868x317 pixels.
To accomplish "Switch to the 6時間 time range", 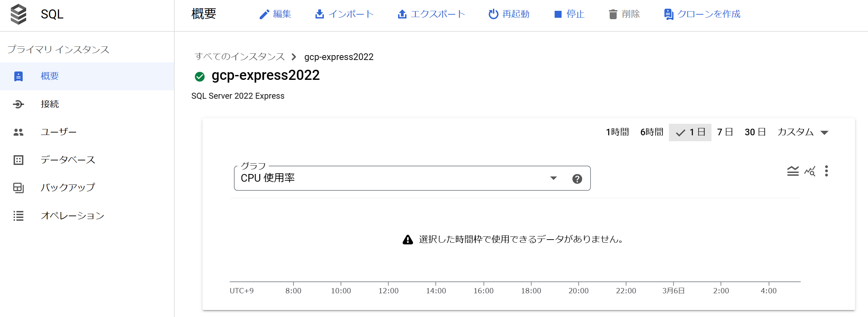I will click(x=651, y=132).
